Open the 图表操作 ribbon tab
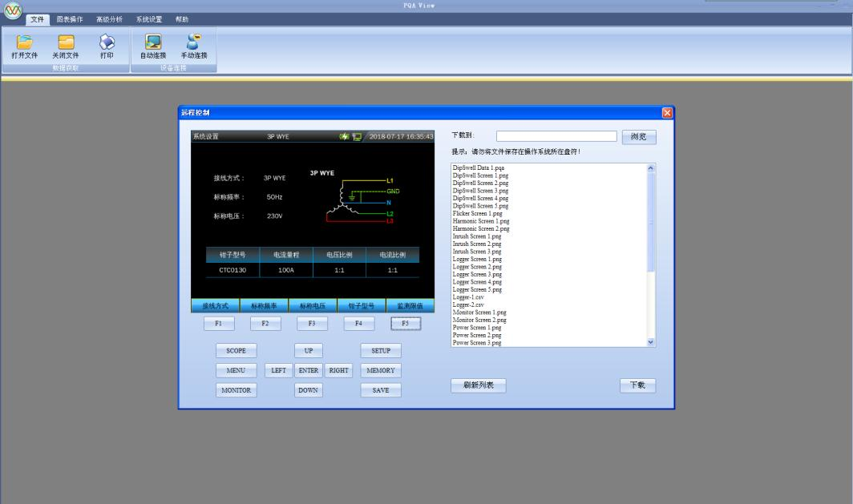 [69, 19]
